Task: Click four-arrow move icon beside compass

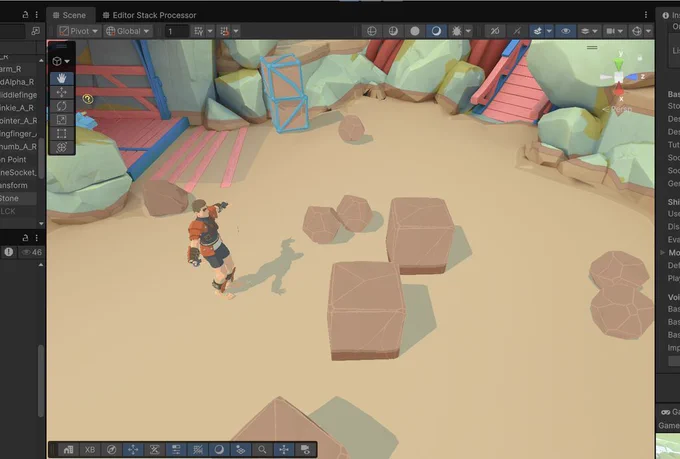Action: 133,449
